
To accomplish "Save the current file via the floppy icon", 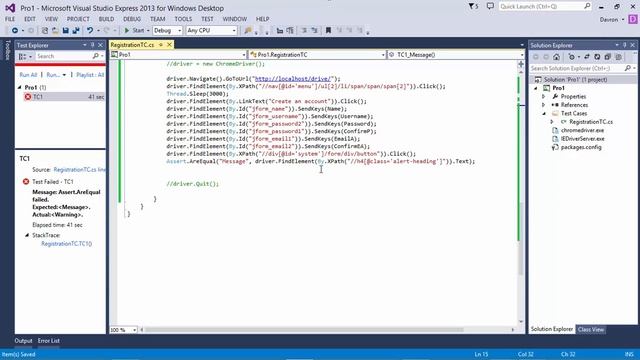I will point(65,31).
